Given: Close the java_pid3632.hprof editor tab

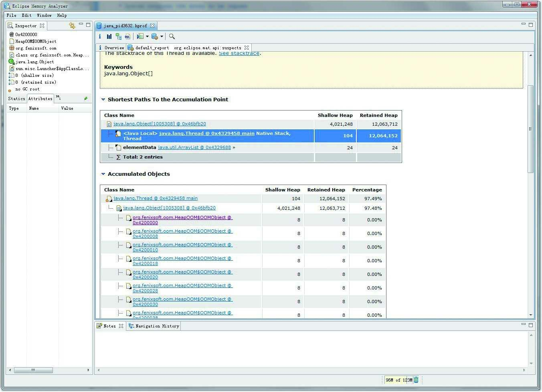Looking at the screenshot, I should point(152,25).
